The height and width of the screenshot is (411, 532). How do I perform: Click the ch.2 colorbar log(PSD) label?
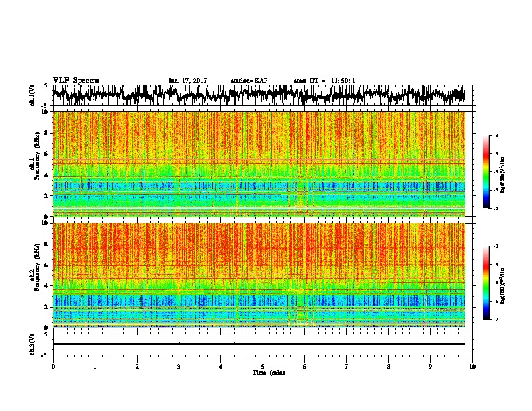tap(502, 285)
